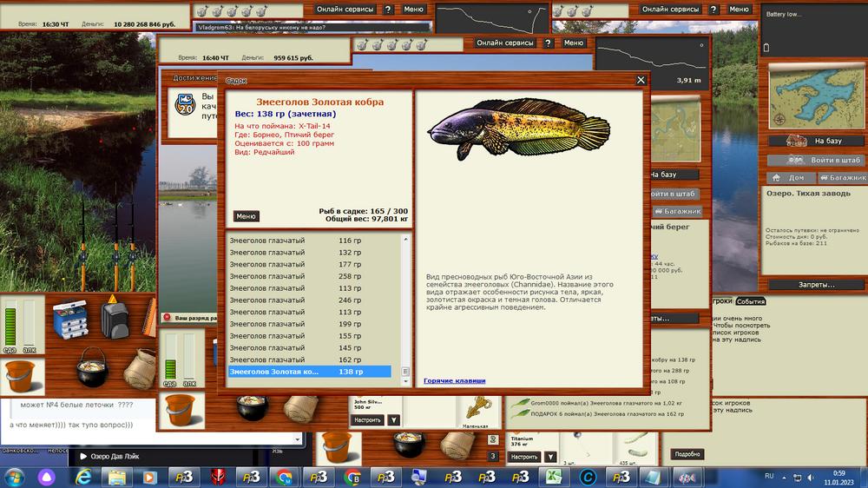
Task: Play Озеро Дав Лэйк track
Action: (83, 457)
